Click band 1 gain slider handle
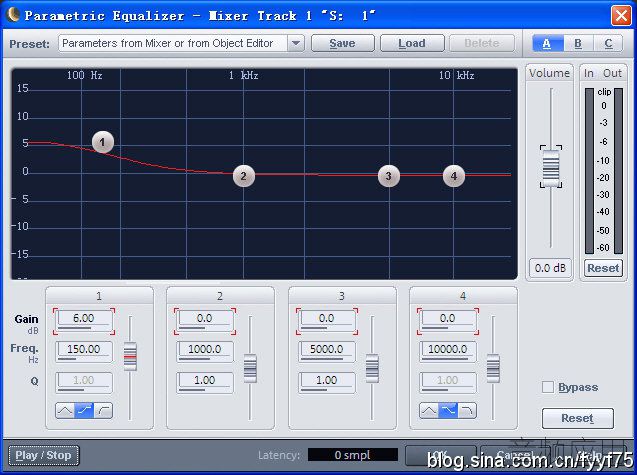 pyautogui.click(x=130, y=356)
